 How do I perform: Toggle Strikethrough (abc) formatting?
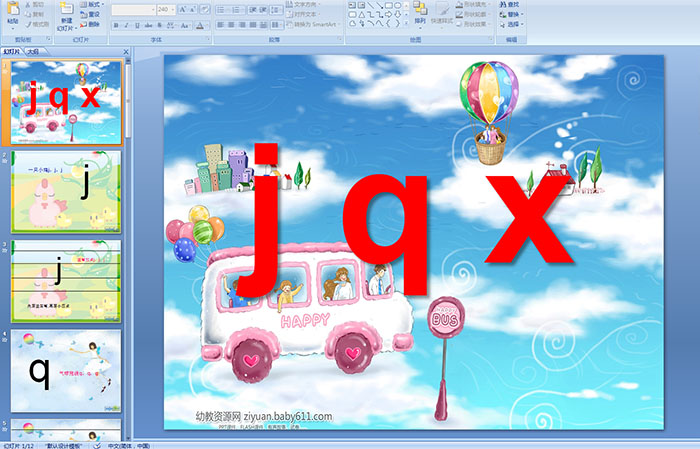148,25
